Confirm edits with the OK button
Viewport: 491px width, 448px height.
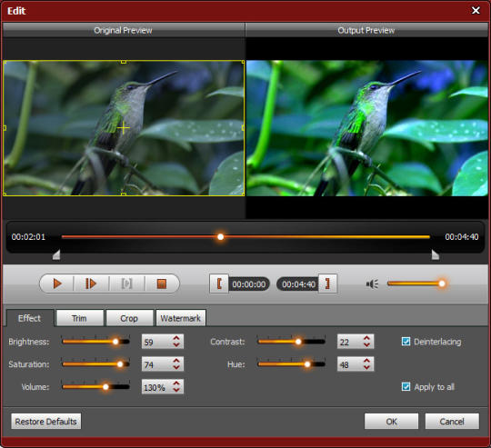click(391, 422)
